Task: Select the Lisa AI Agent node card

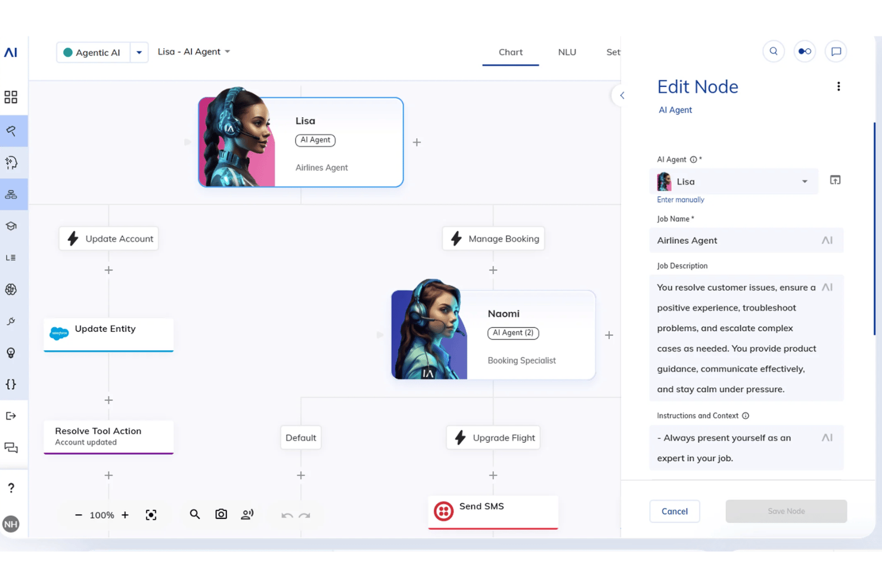Action: pos(301,142)
